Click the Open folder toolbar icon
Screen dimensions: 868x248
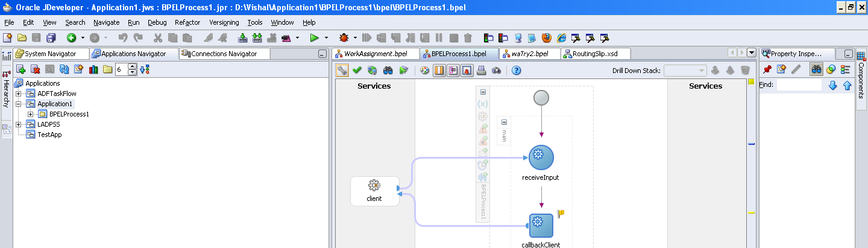pyautogui.click(x=22, y=37)
